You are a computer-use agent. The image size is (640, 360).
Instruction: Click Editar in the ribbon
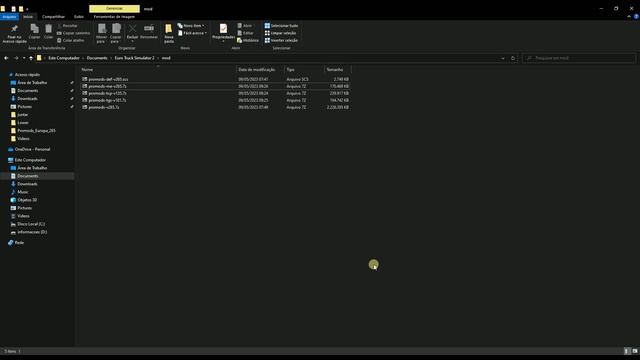245,33
